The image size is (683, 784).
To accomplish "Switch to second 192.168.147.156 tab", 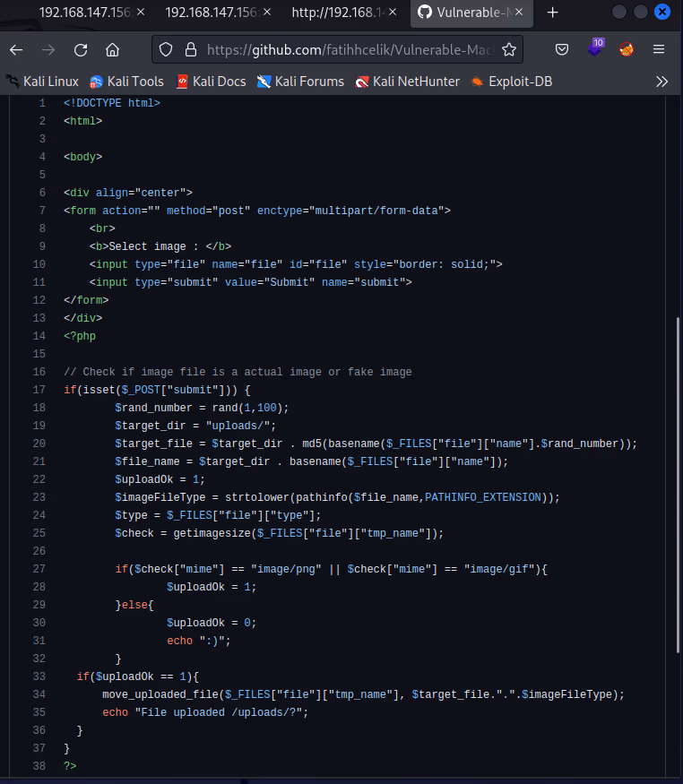I will (x=211, y=13).
